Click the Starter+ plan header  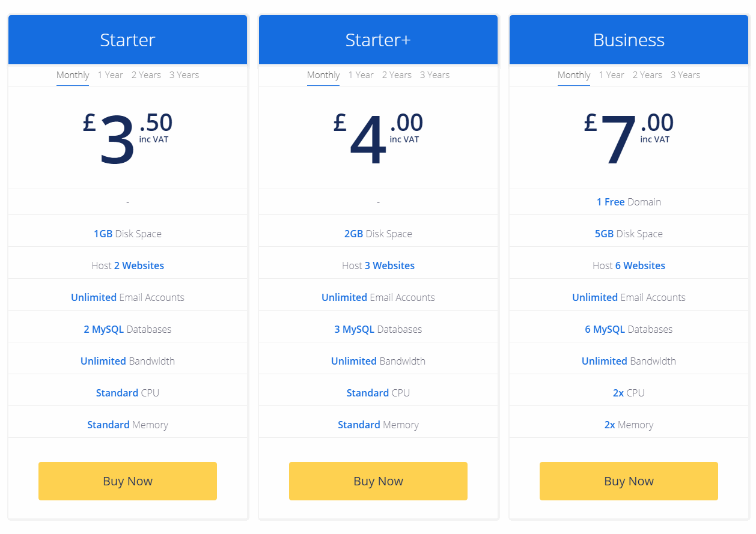coord(378,40)
